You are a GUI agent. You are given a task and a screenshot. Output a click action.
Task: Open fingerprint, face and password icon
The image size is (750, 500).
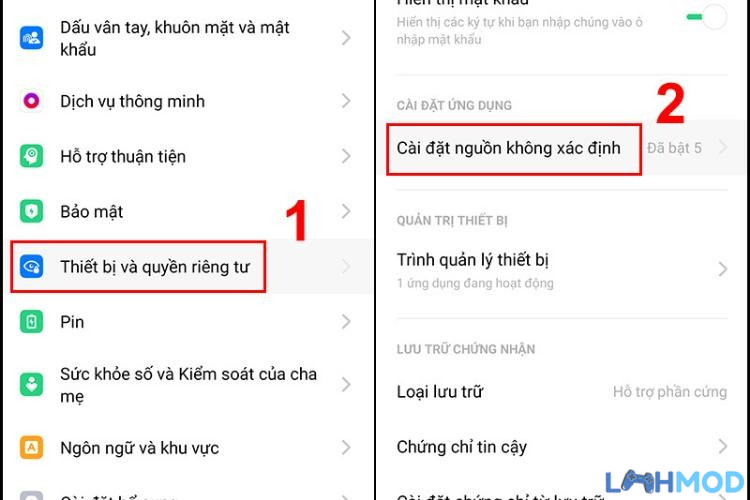pos(32,38)
